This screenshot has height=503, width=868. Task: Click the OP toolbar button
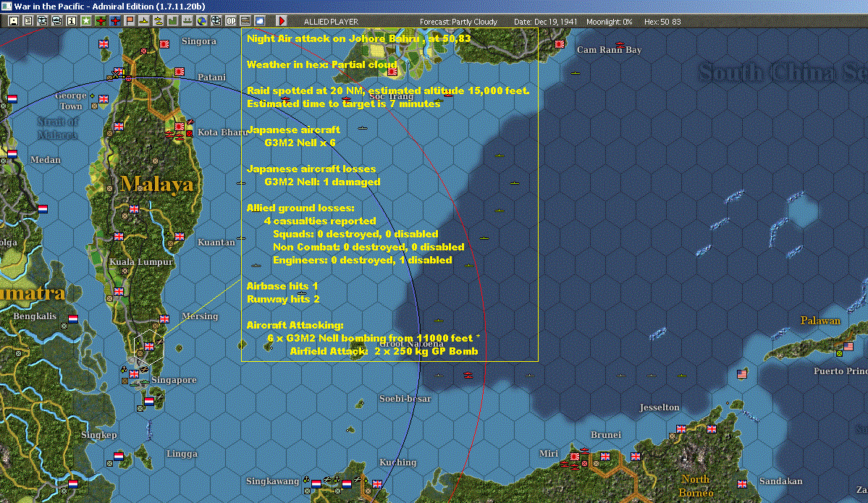[231, 21]
